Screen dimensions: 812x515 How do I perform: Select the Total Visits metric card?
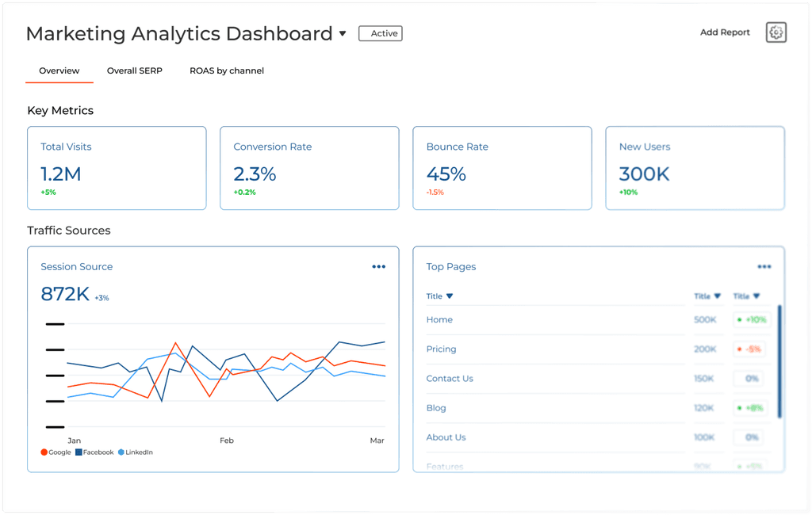(x=117, y=168)
